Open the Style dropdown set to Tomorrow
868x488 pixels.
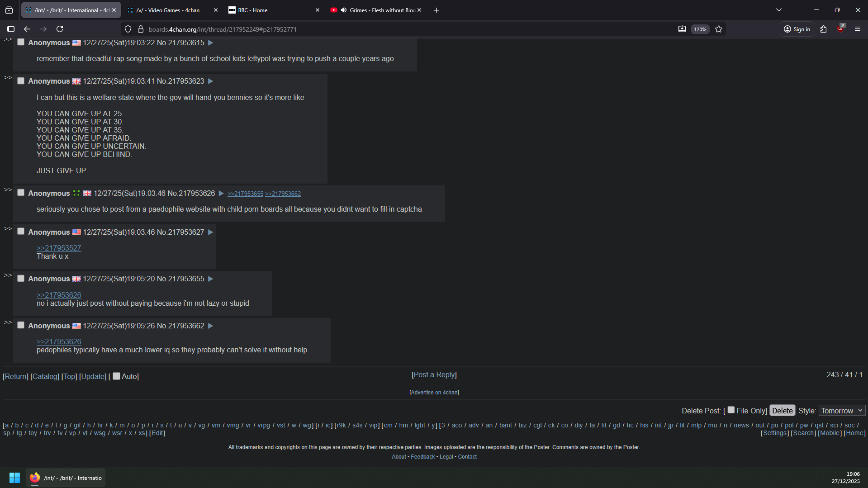(x=842, y=410)
